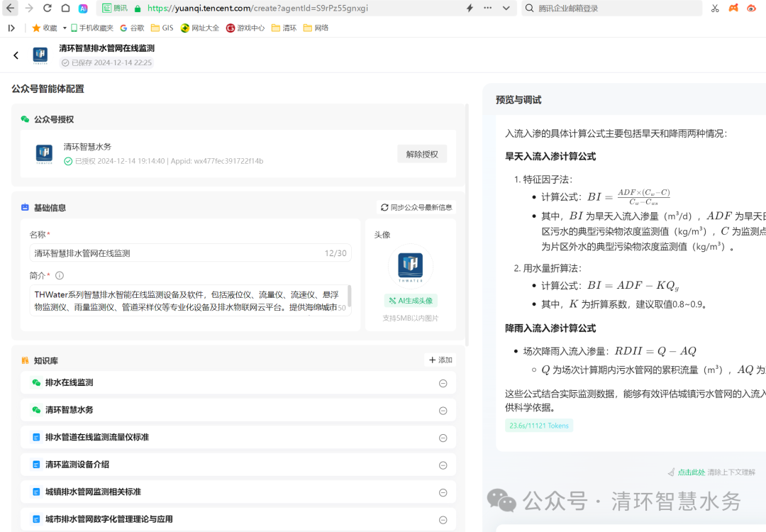This screenshot has width=766, height=532.
Task: Click the back arrow to exit agent editor
Action: [x=16, y=55]
